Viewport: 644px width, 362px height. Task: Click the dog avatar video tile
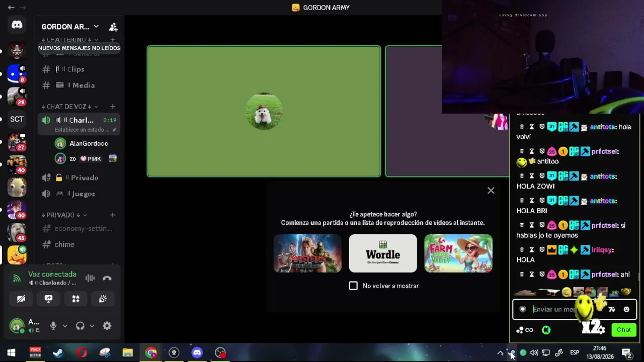264,111
